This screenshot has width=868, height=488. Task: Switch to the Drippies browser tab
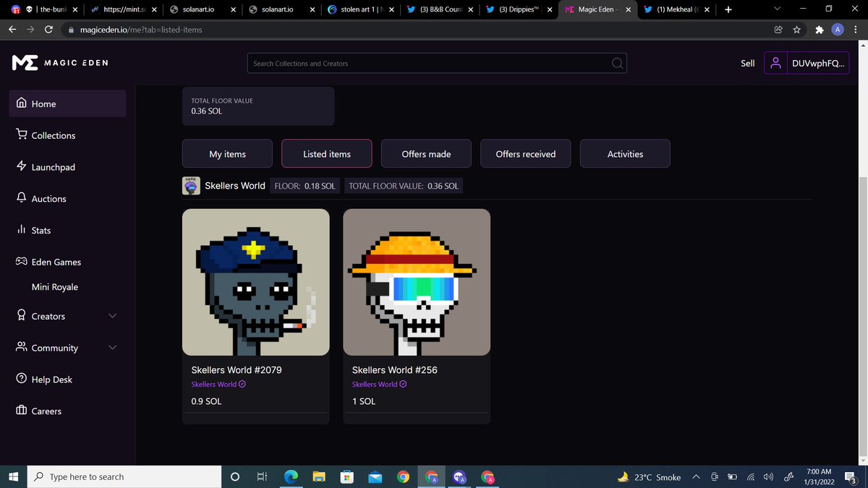518,10
